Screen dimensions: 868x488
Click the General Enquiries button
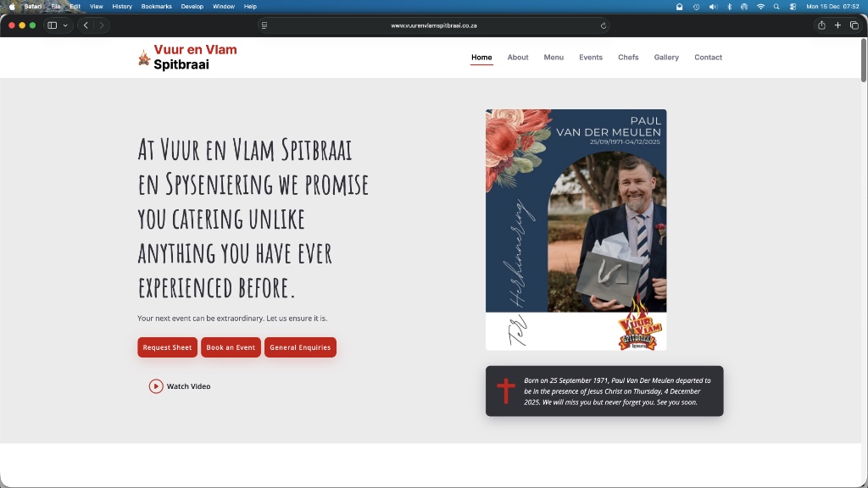(300, 347)
